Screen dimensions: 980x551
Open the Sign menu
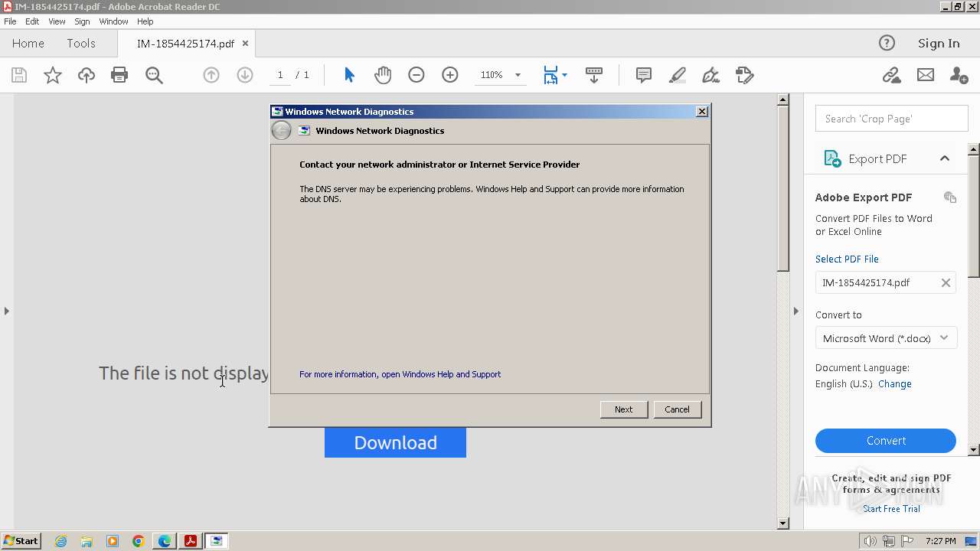(82, 21)
